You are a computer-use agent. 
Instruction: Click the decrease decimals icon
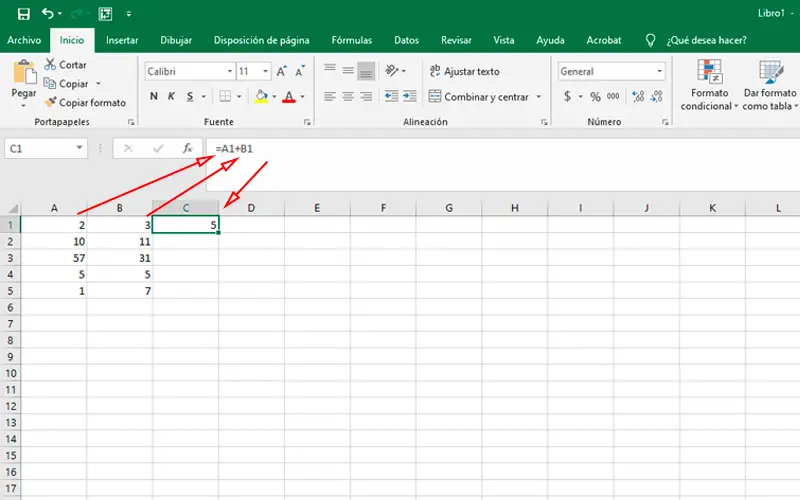(x=657, y=96)
